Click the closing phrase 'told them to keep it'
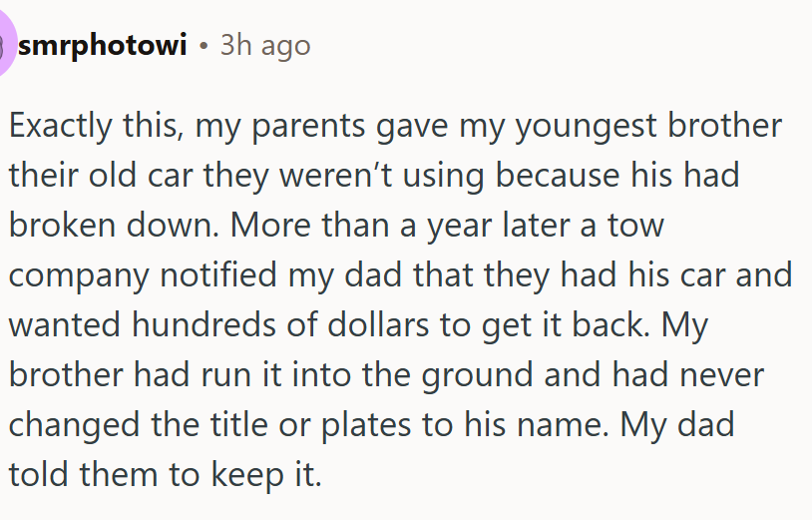Image resolution: width=812 pixels, height=520 pixels. [165, 473]
